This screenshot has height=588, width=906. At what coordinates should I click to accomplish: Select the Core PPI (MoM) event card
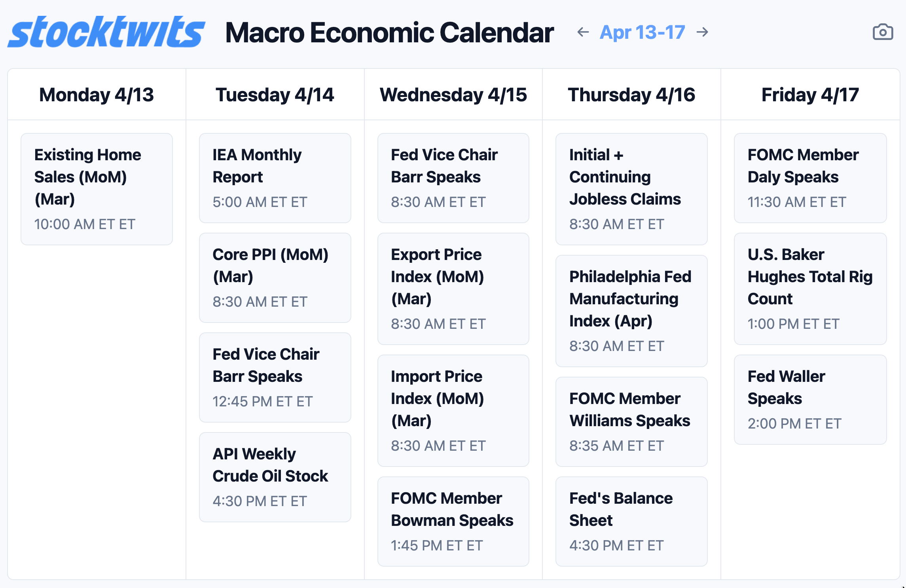point(275,277)
